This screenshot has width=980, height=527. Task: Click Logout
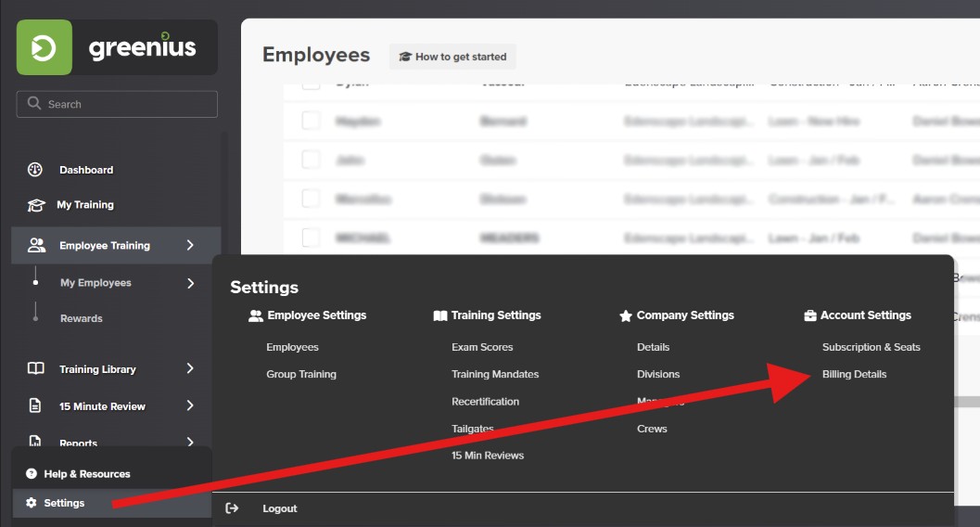(x=279, y=508)
